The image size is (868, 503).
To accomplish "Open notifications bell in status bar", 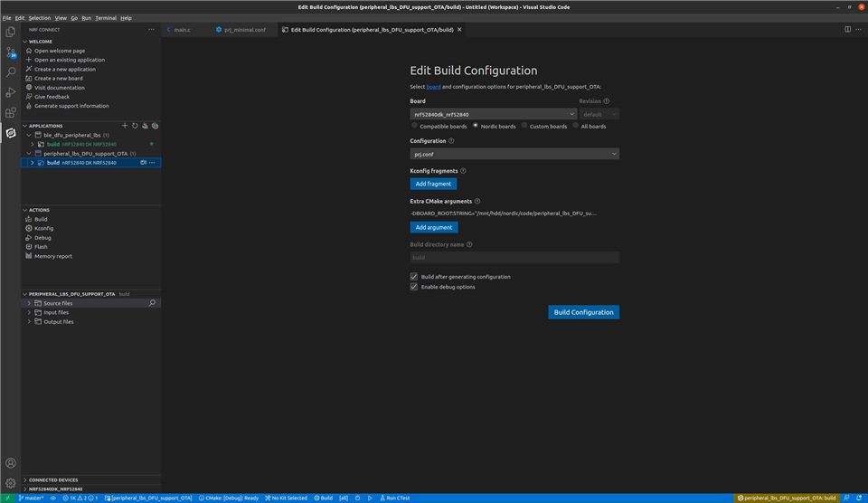I will pos(859,498).
